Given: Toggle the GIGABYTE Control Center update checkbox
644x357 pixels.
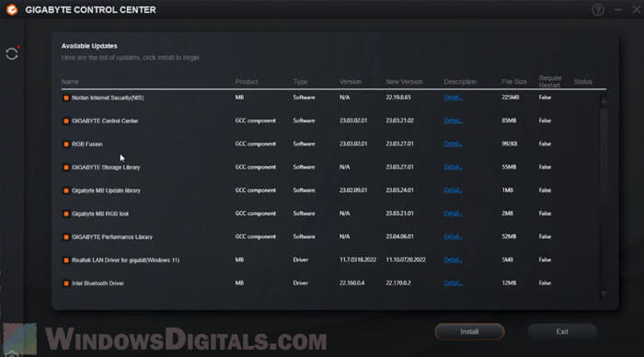Looking at the screenshot, I should point(65,121).
